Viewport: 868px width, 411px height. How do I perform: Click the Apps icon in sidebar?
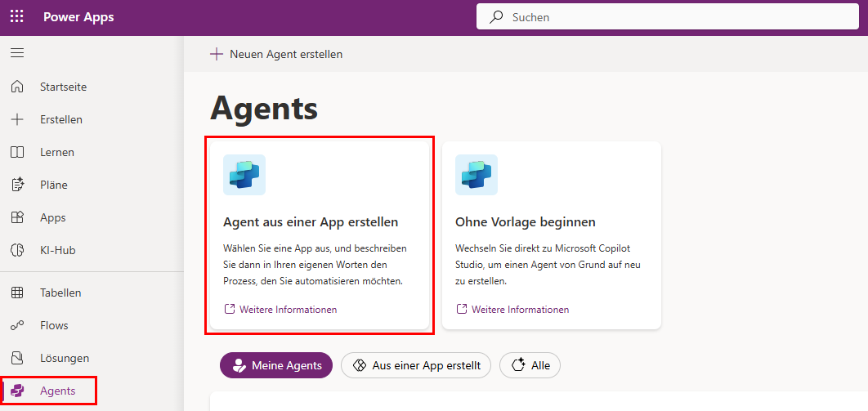point(17,217)
